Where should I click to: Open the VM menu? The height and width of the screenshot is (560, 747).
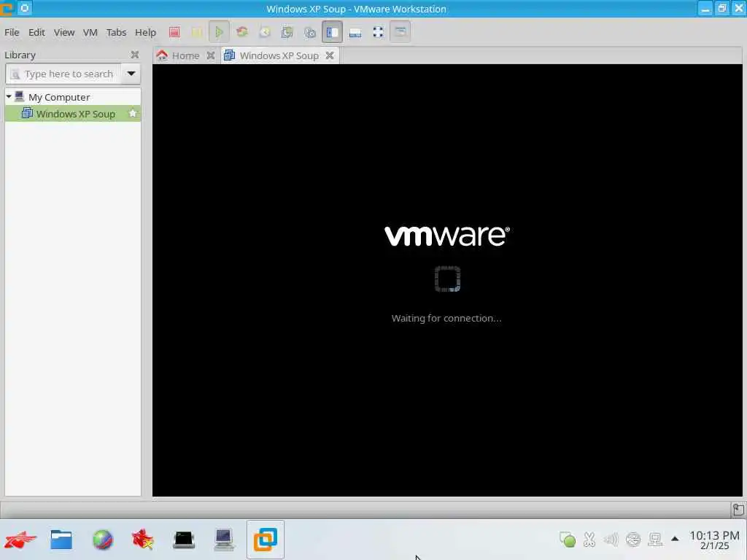point(90,32)
